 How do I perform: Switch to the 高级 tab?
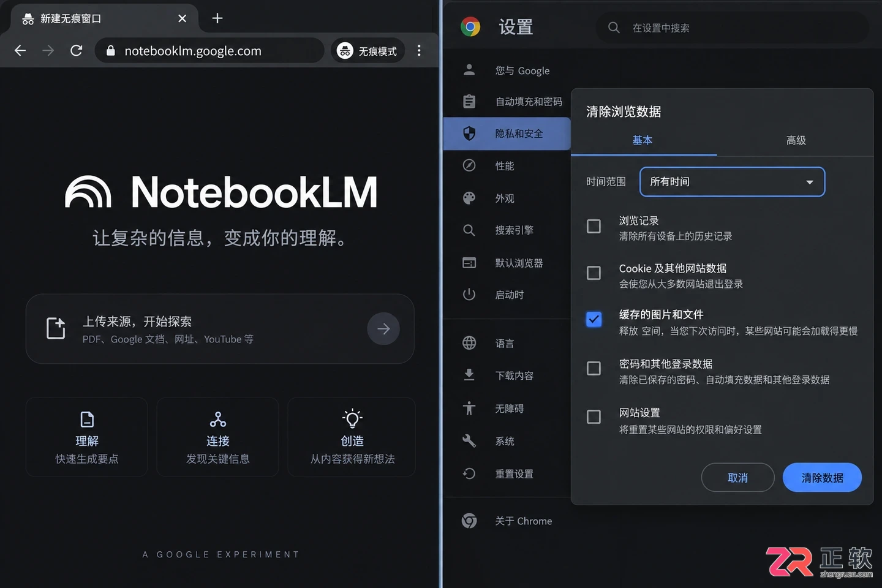pyautogui.click(x=796, y=140)
